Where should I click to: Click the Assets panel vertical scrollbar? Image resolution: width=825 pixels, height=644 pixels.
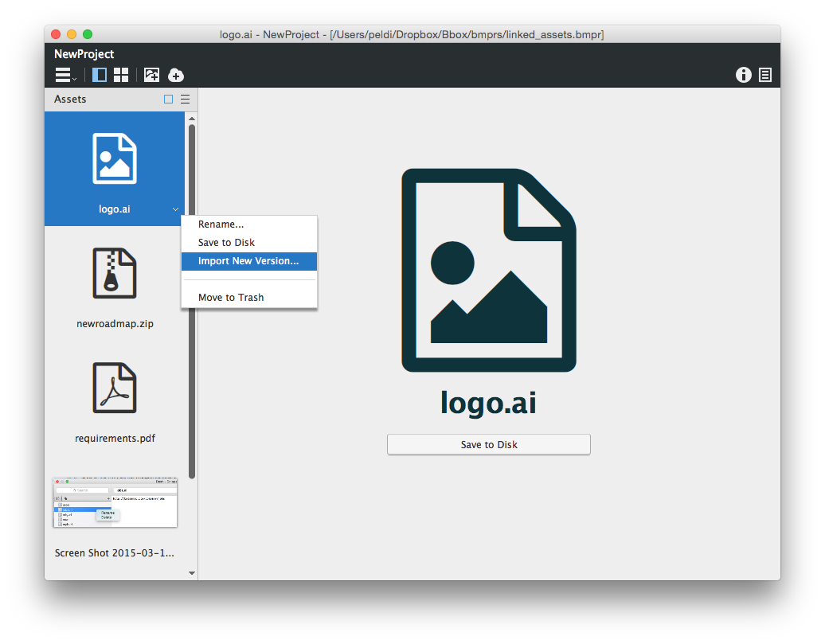tap(192, 302)
